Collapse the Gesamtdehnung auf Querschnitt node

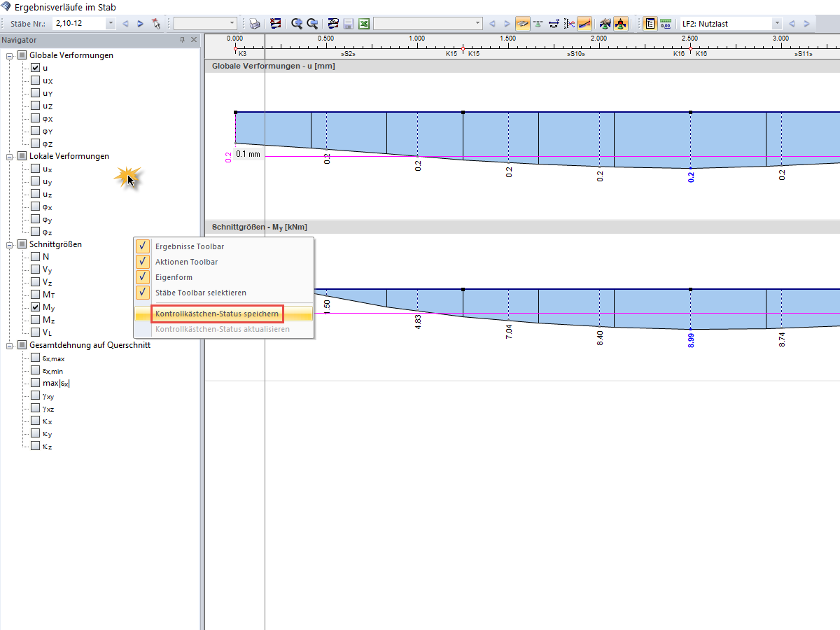(x=10, y=345)
